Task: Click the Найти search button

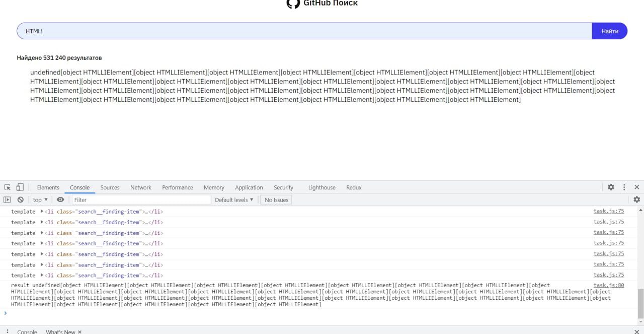Action: pos(610,31)
